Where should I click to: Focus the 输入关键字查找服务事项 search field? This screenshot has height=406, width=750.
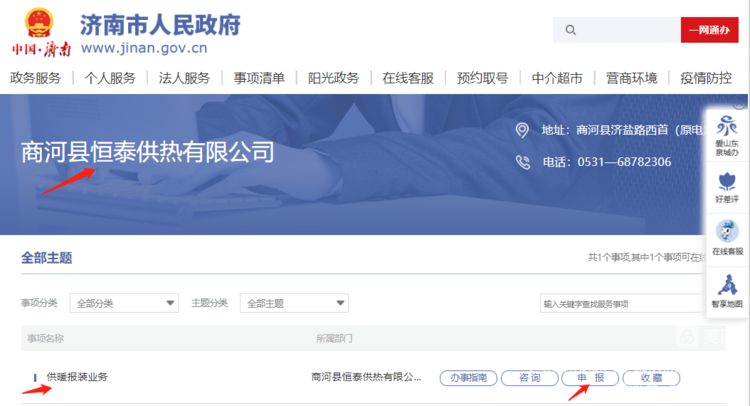pyautogui.click(x=622, y=304)
